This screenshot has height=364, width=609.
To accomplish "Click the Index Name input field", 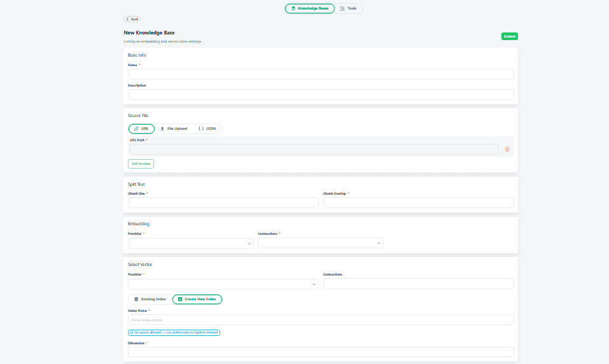I will (x=321, y=320).
